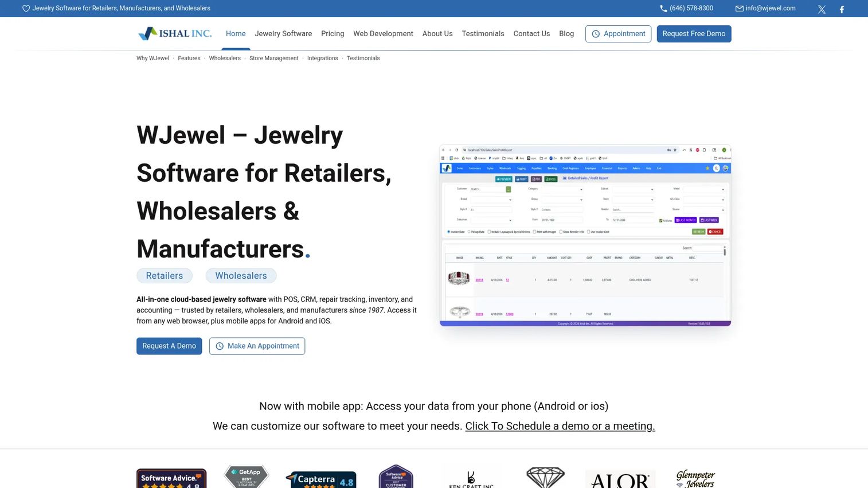
Task: Open the Web Development menu item
Action: coord(383,34)
